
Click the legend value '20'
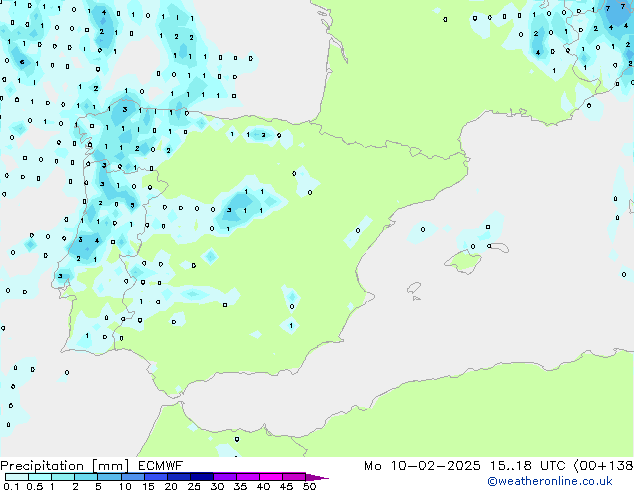point(171,486)
